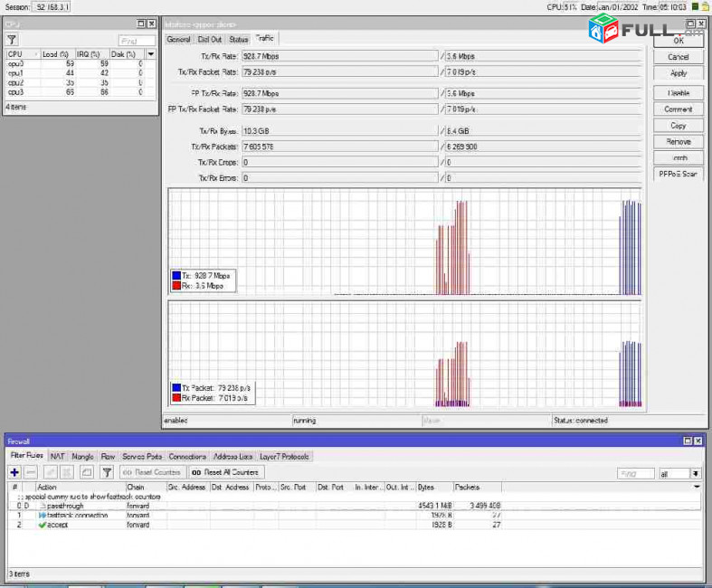The width and height of the screenshot is (712, 588).
Task: Open the 'all' chain dropdown in Firewall
Action: [x=695, y=474]
